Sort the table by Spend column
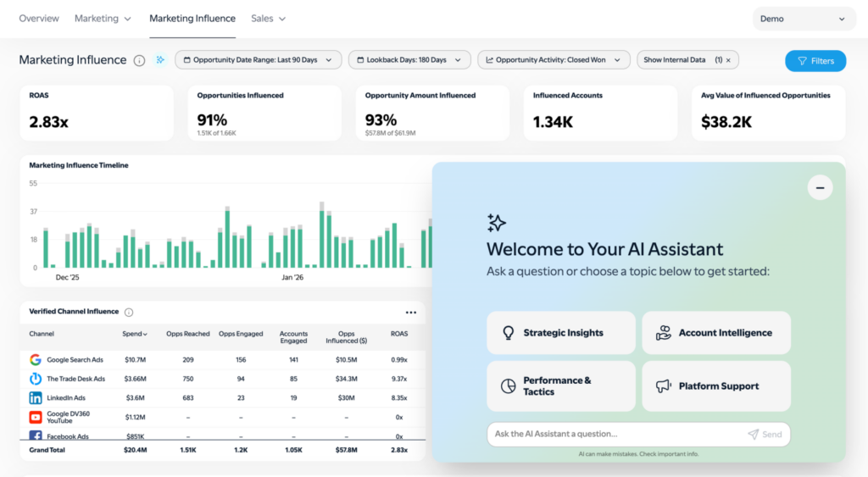Viewport: 868px width, 477px height. 135,334
